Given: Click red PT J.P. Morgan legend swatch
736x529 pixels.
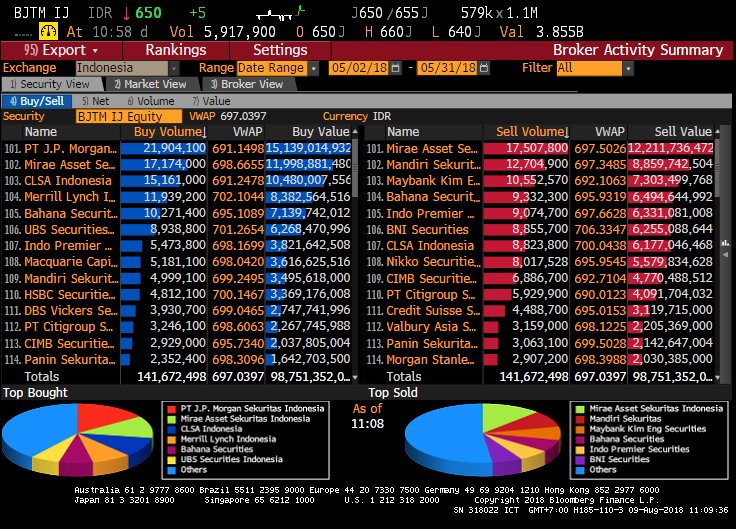Looking at the screenshot, I should (170, 409).
